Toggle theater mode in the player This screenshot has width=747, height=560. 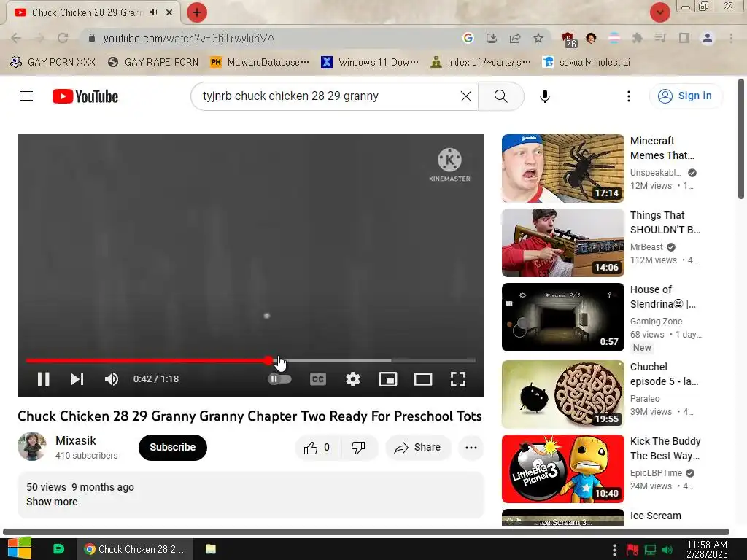423,379
